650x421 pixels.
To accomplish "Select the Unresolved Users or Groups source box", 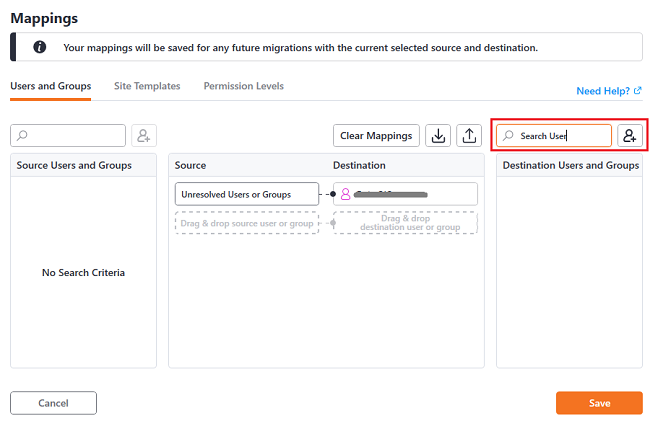I will [246, 194].
